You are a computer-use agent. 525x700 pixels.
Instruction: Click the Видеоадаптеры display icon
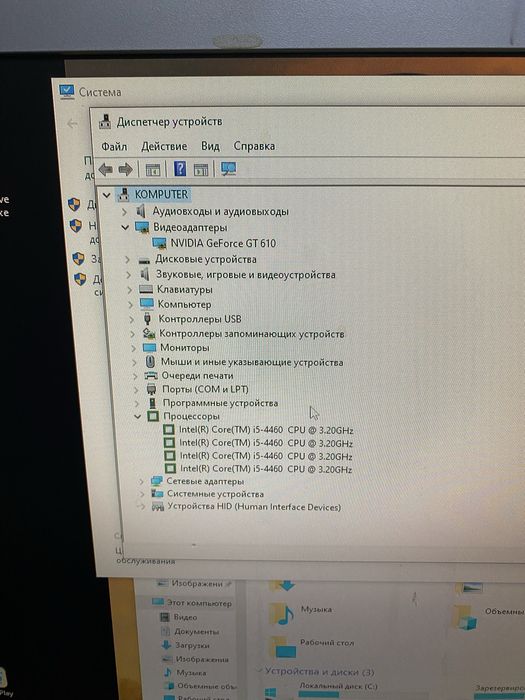coord(142,227)
